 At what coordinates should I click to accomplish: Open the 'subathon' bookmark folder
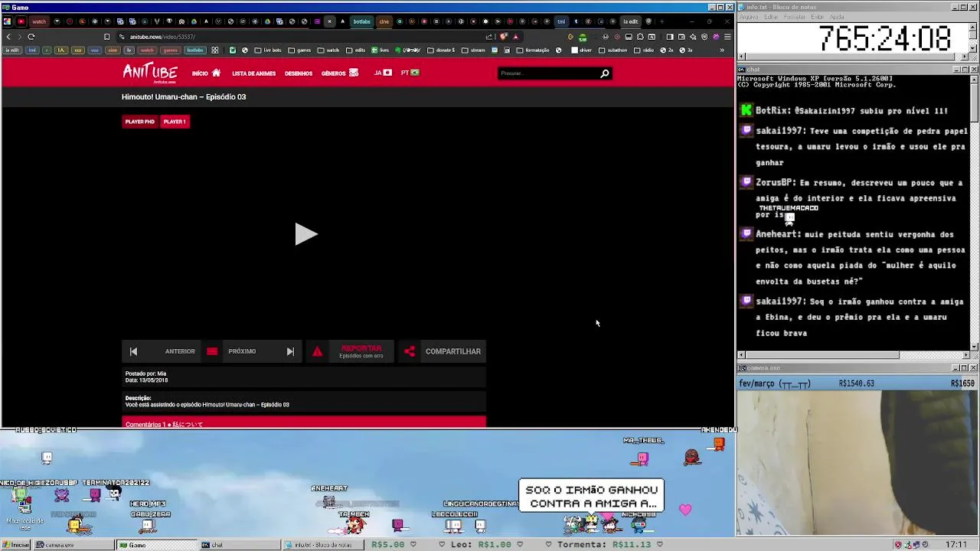613,51
